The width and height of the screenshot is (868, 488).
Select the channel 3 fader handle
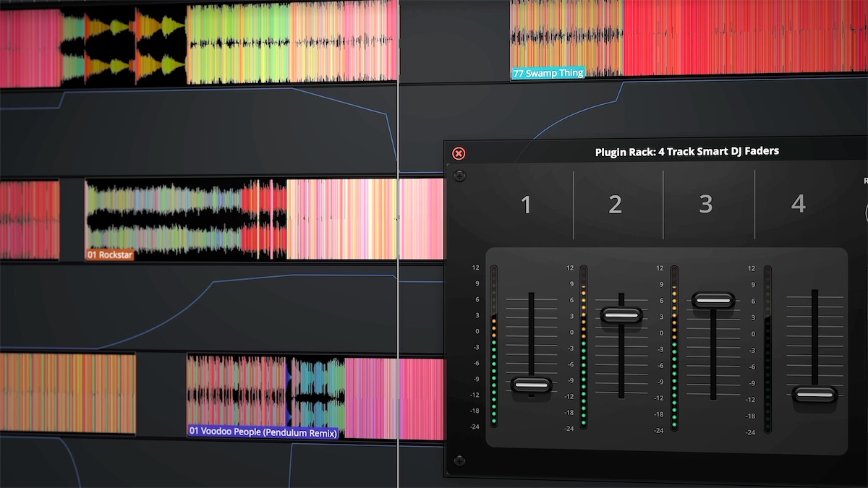(x=715, y=299)
